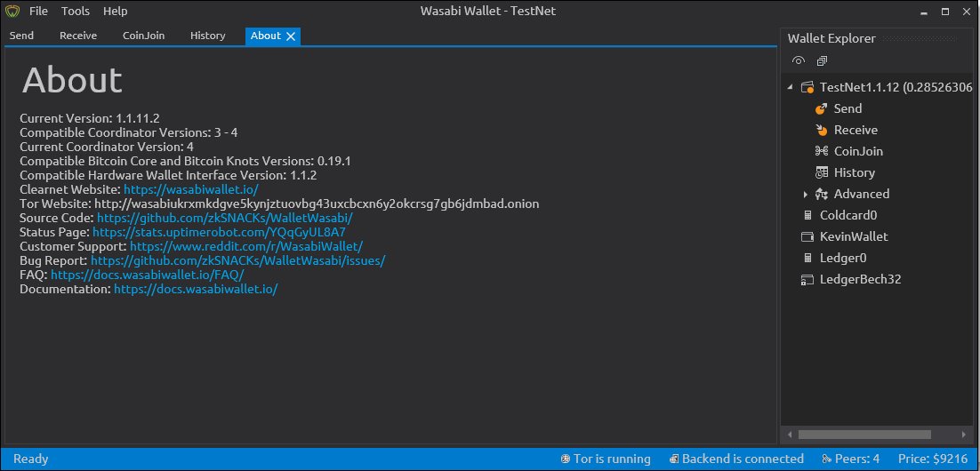Click the collapse all icon in Wallet Explorer

coord(822,60)
